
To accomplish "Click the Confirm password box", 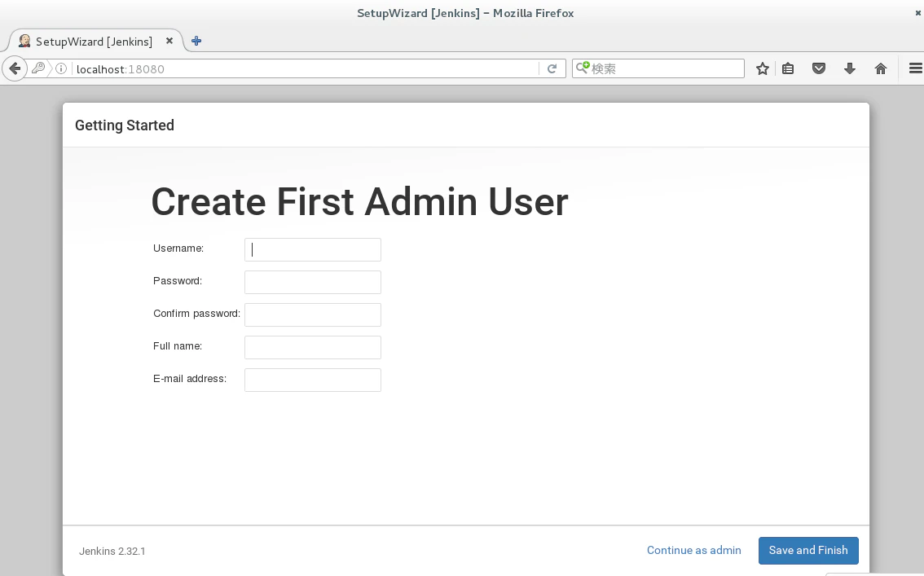I will [x=312, y=314].
